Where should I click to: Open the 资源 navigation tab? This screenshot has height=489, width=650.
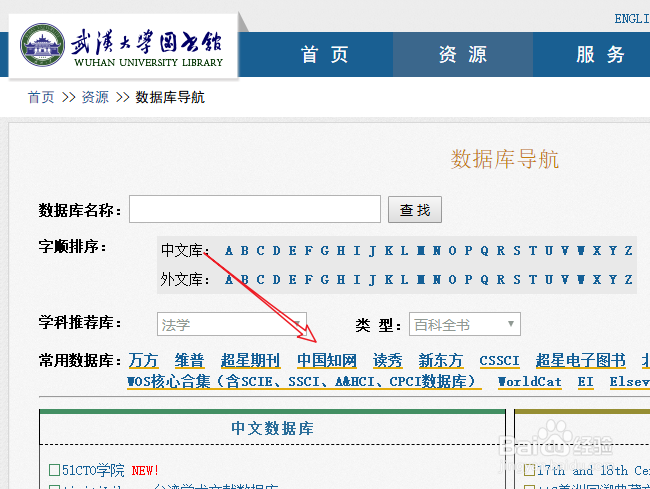(x=463, y=55)
